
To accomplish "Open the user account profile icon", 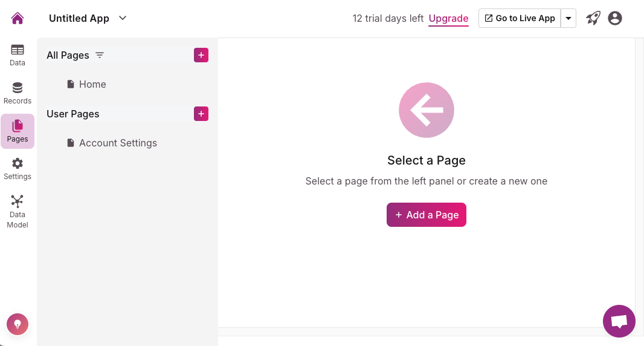I will (x=615, y=18).
